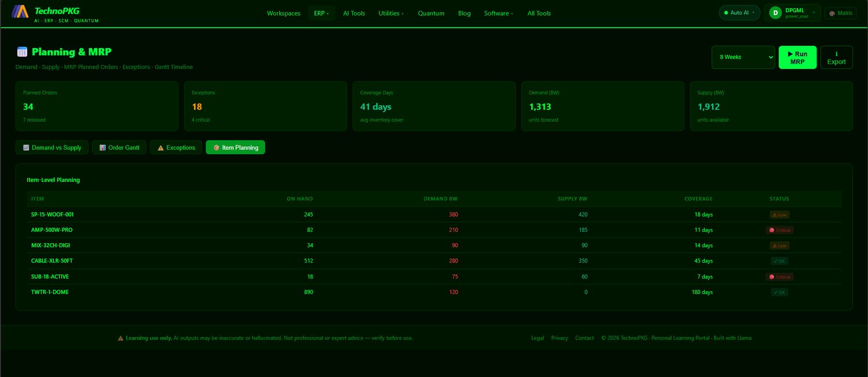Click the Item-Level Planning heading

53,180
